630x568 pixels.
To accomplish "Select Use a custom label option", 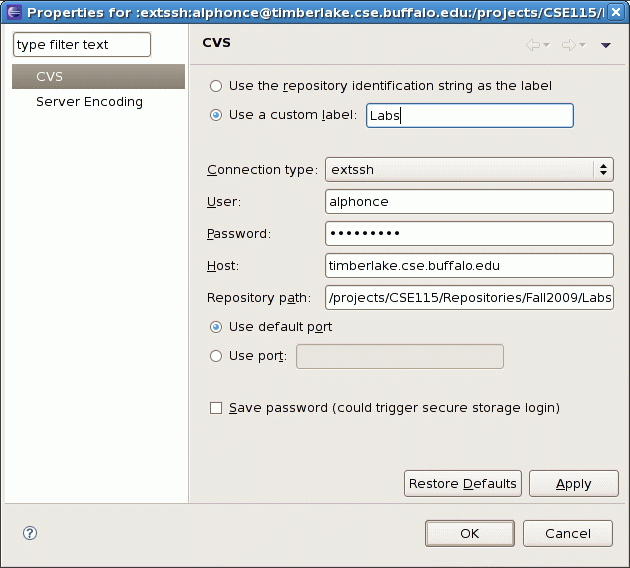I will click(x=216, y=115).
